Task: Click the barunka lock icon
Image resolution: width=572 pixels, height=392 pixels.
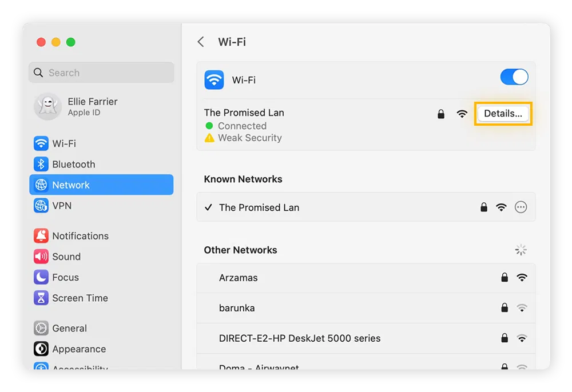Action: tap(505, 308)
